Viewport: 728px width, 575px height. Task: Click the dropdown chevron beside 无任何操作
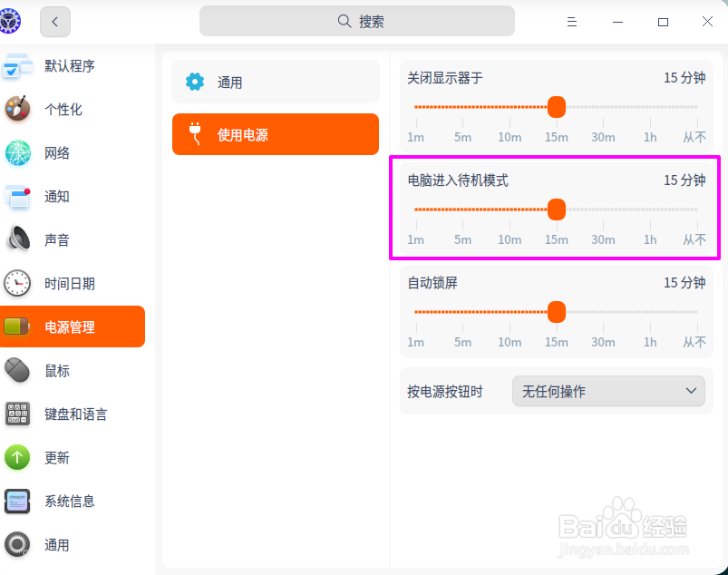pyautogui.click(x=691, y=391)
